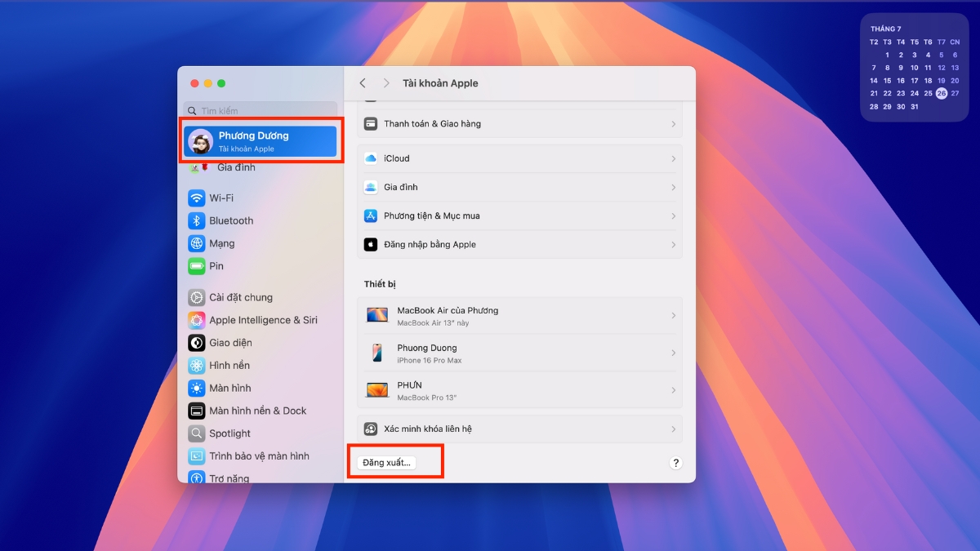
Task: Click the Phương Dương profile avatar
Action: coord(200,141)
